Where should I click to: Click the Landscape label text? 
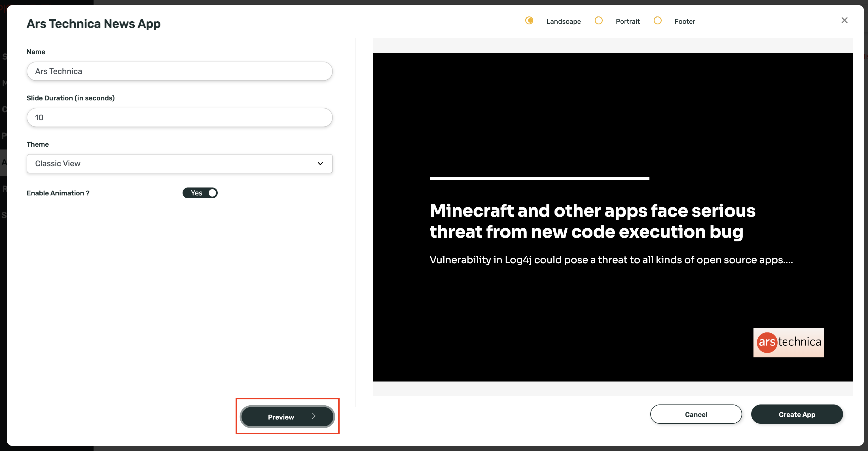(563, 21)
